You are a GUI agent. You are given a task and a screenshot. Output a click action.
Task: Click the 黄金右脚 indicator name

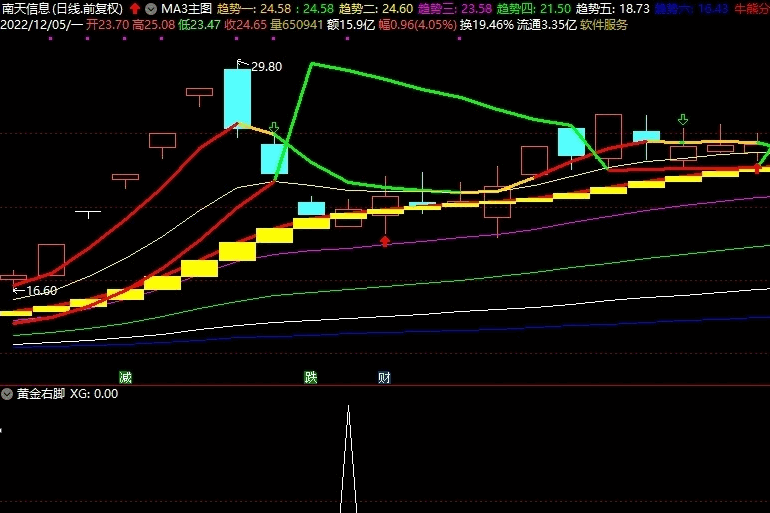pos(41,394)
